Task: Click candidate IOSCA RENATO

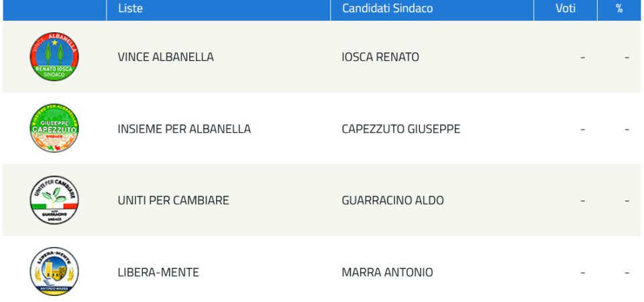Action: click(380, 57)
